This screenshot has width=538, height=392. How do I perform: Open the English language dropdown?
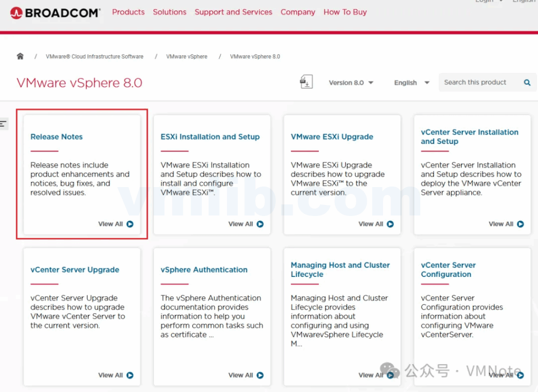411,82
